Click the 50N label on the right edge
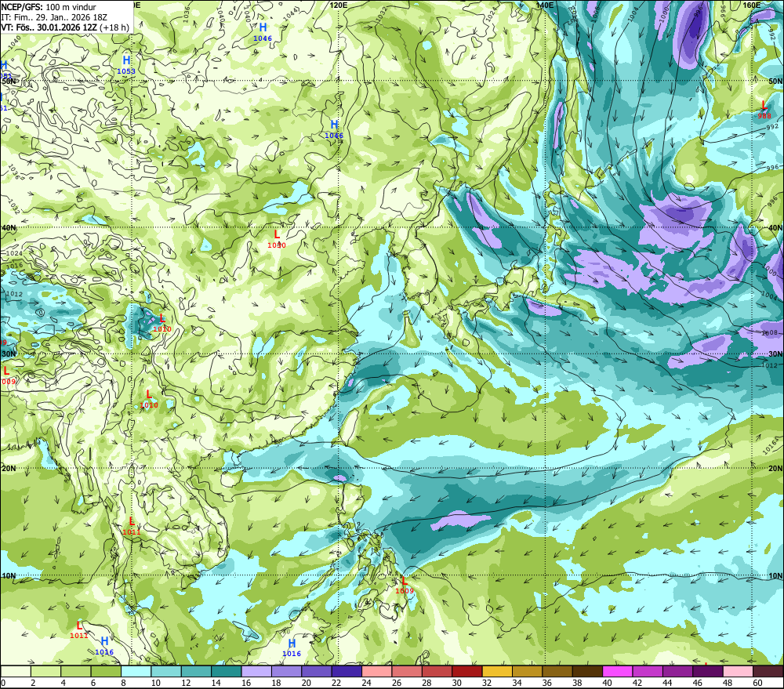The width and height of the screenshot is (784, 689). tap(775, 81)
